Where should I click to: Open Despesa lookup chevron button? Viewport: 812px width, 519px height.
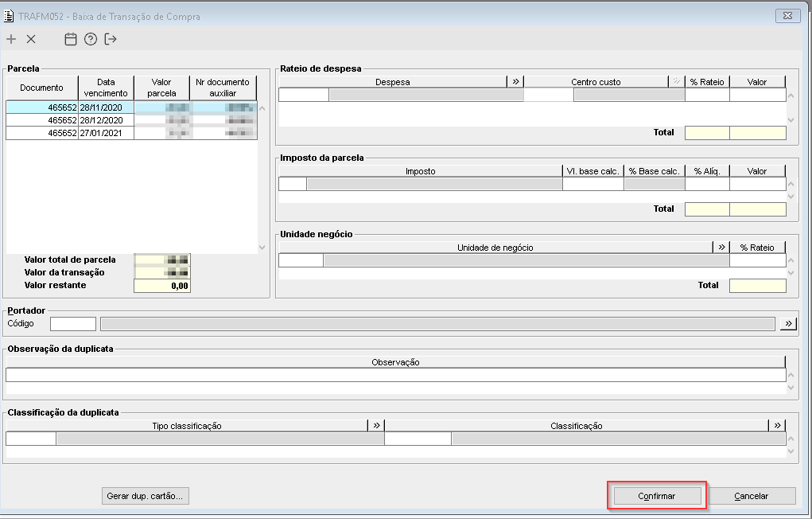point(515,81)
